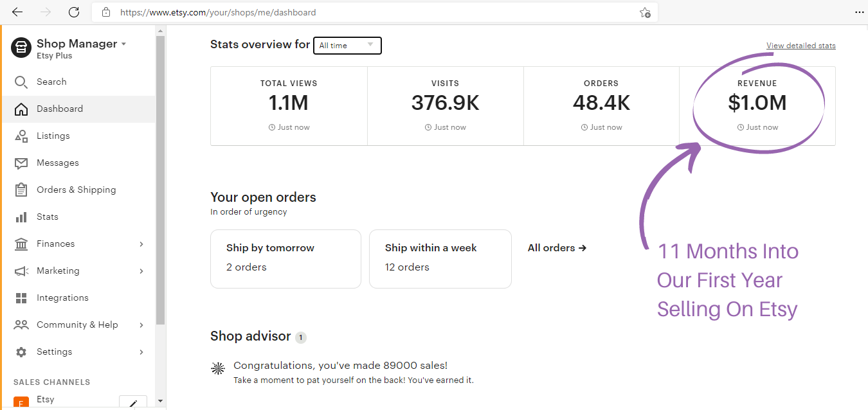
Task: Click the Search magnifier icon
Action: pyautogui.click(x=21, y=82)
